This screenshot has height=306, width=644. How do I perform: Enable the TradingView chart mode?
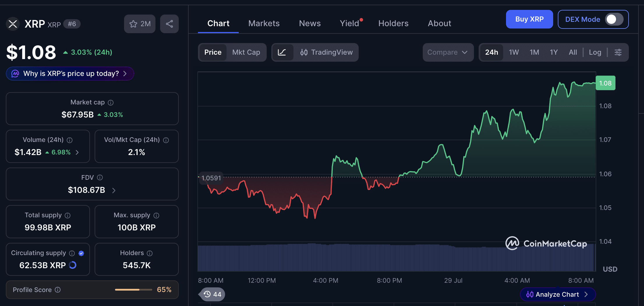pos(326,52)
